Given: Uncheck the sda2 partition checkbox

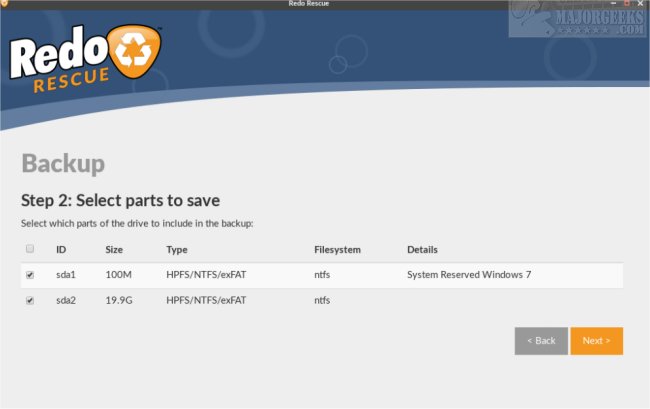Looking at the screenshot, I should pos(30,300).
